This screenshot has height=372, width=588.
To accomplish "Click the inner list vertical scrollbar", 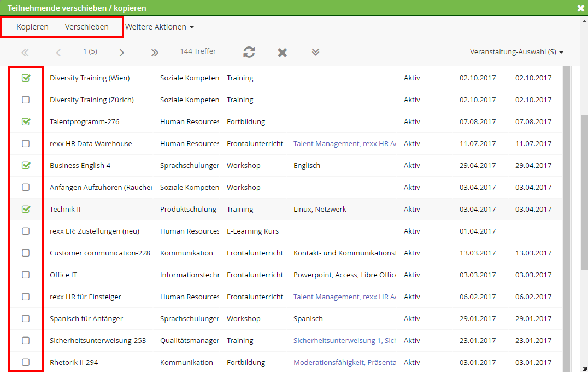I will (566, 219).
